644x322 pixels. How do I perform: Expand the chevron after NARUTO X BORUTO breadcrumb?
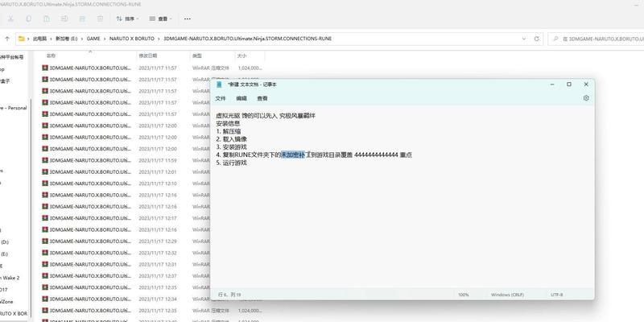159,39
